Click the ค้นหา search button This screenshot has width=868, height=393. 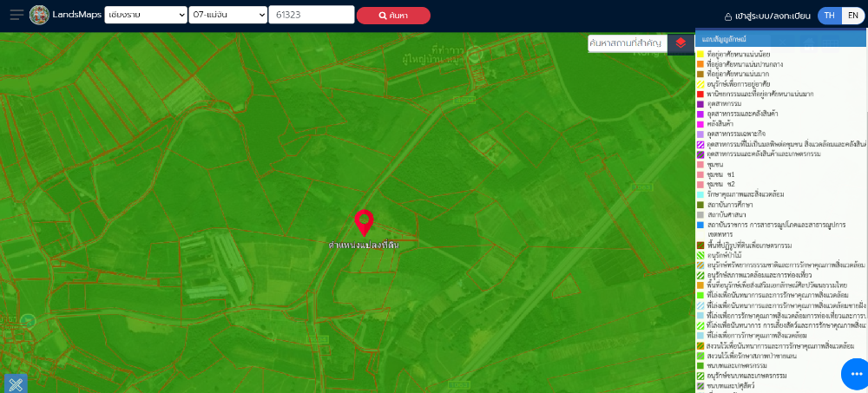point(393,16)
